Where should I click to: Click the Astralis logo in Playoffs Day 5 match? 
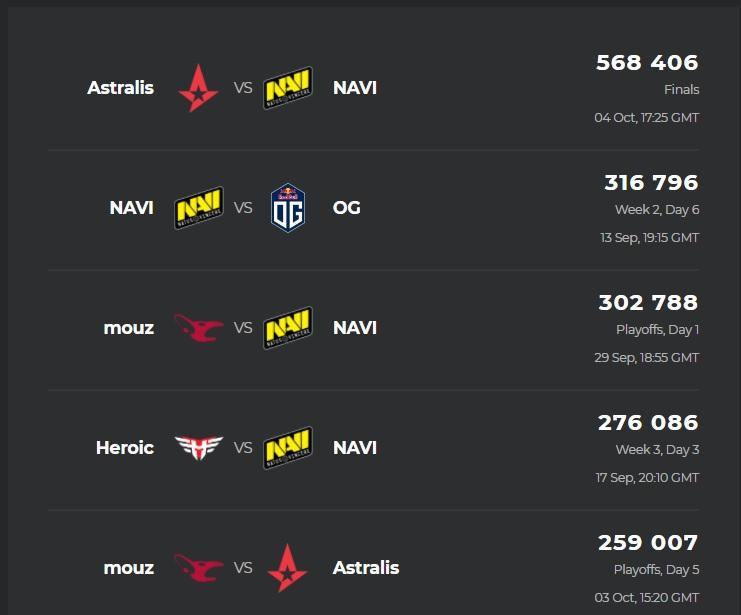coord(287,568)
